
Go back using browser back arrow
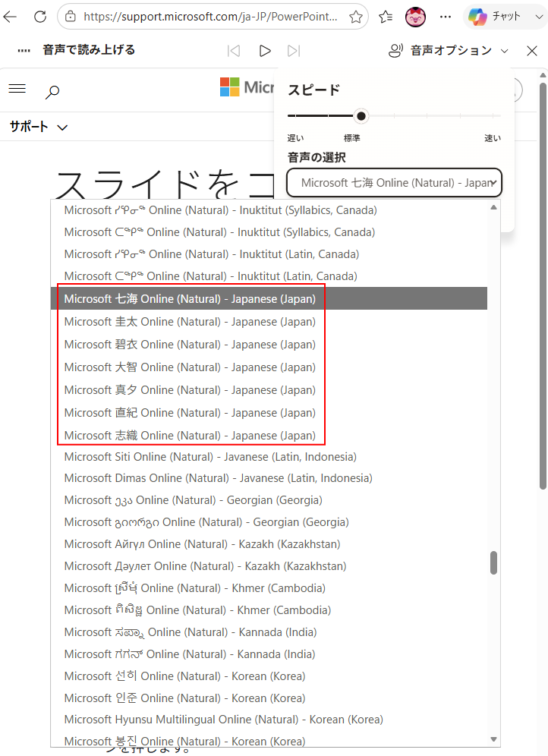point(10,17)
